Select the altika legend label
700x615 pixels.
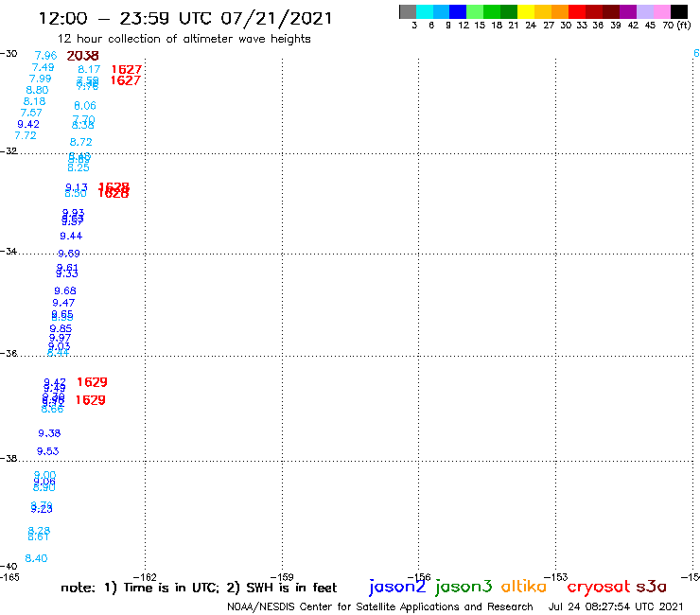coord(523,587)
